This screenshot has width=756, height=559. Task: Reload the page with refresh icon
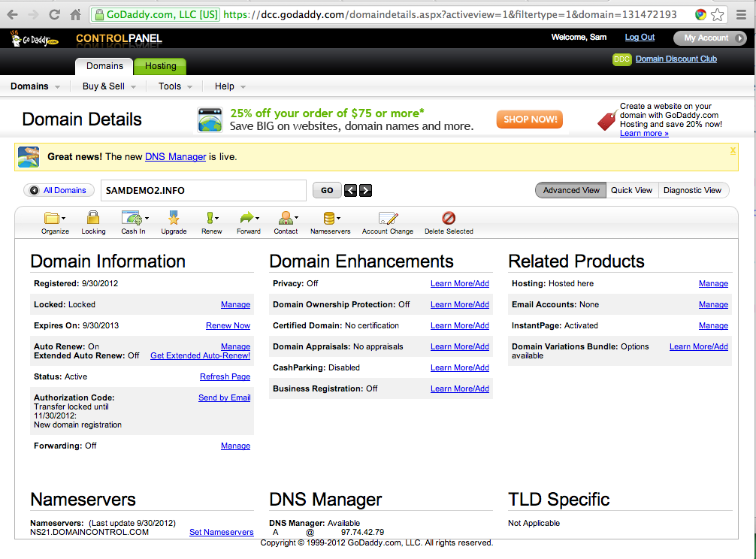pyautogui.click(x=54, y=14)
